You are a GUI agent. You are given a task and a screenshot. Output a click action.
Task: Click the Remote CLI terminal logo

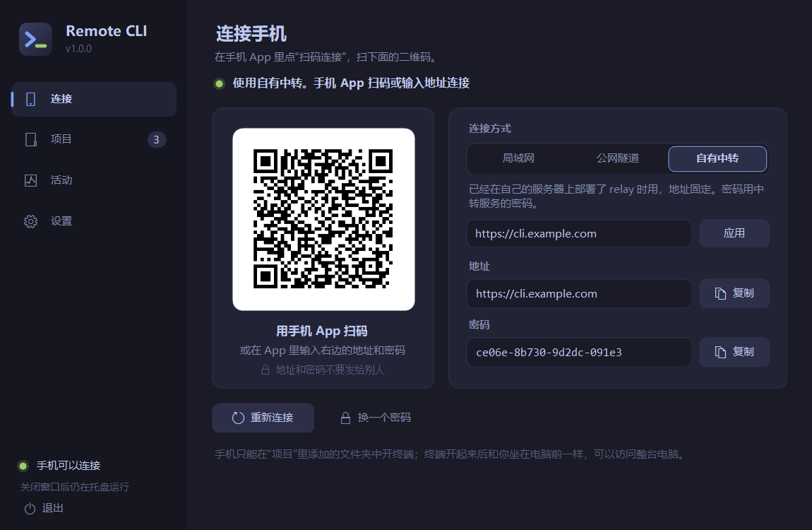[x=36, y=39]
